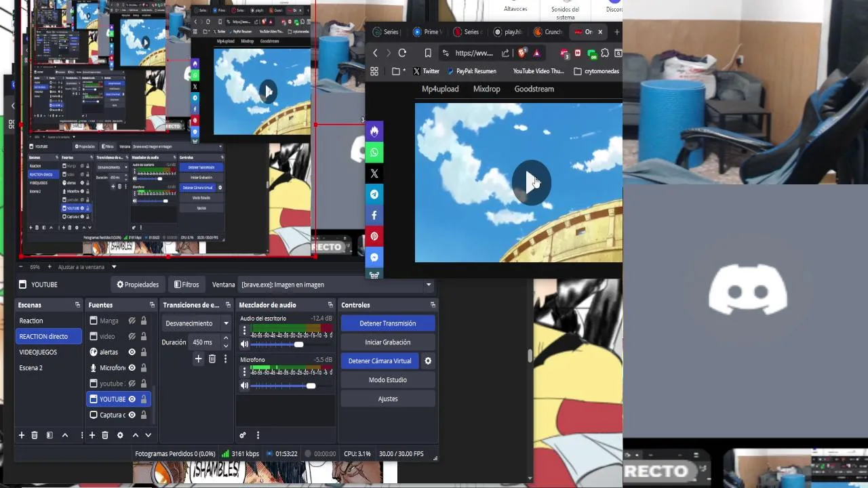
Task: Show the Manga source via eye icon
Action: (x=132, y=321)
